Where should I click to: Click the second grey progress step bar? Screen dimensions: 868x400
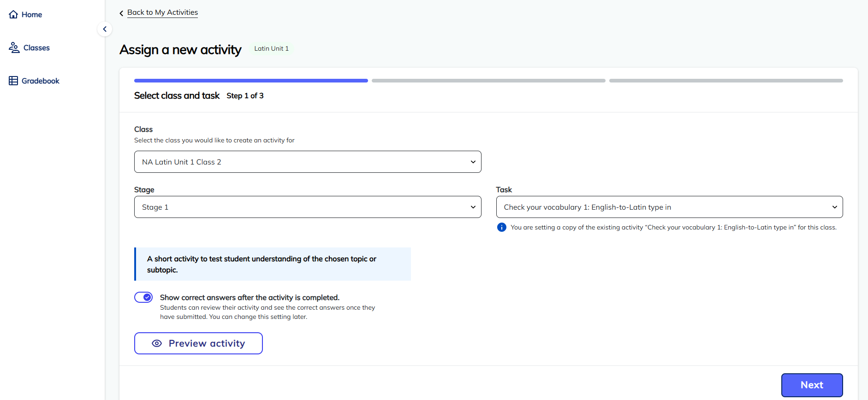point(488,81)
